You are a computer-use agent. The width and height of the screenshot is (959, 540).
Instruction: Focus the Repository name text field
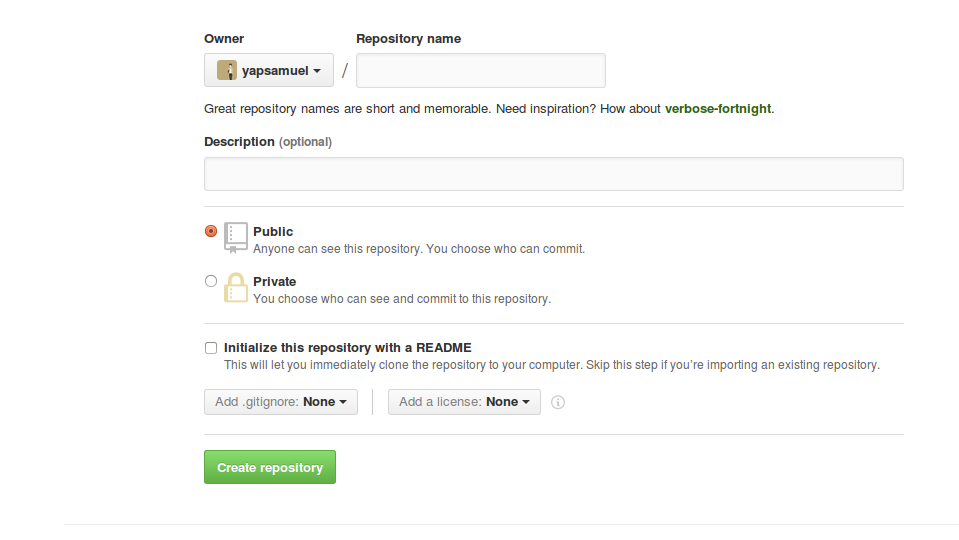tap(481, 71)
